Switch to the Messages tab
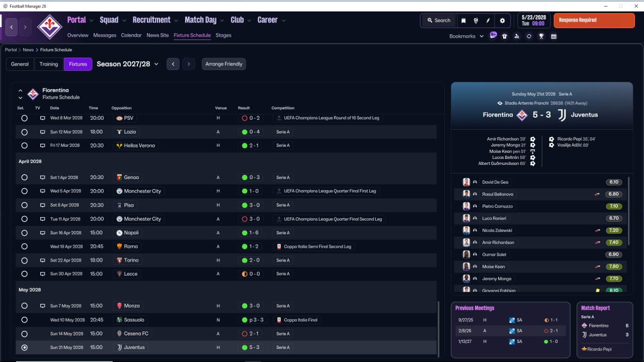Screen dimensions: 644x362 tap(105, 35)
